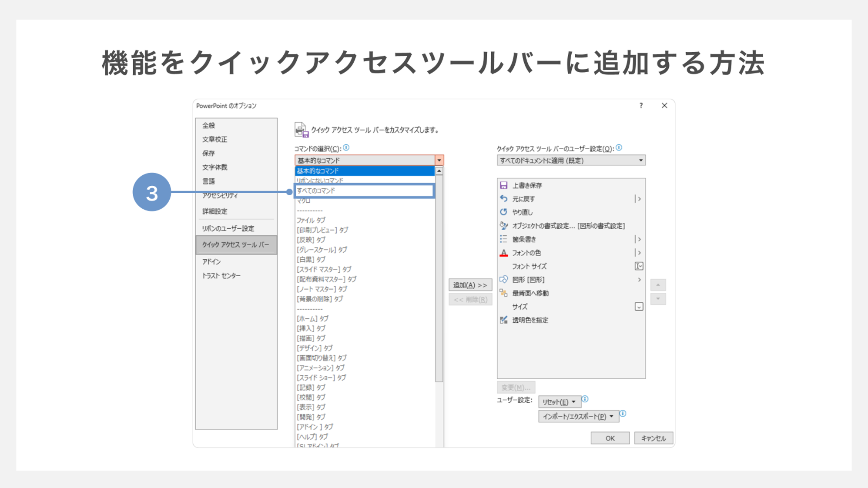Click the サイズ dropdown indicator

639,307
